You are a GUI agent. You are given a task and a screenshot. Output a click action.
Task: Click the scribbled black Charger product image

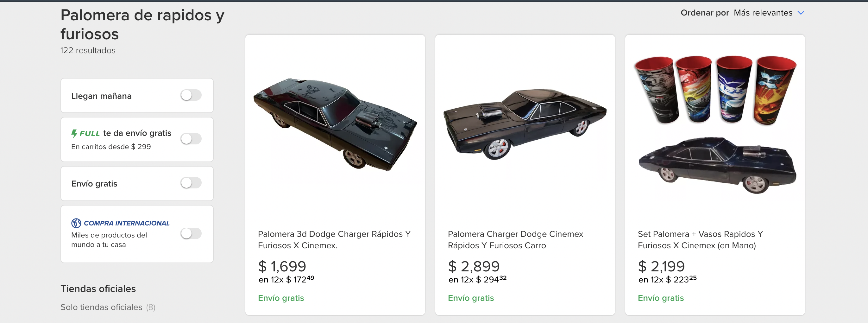(x=335, y=125)
